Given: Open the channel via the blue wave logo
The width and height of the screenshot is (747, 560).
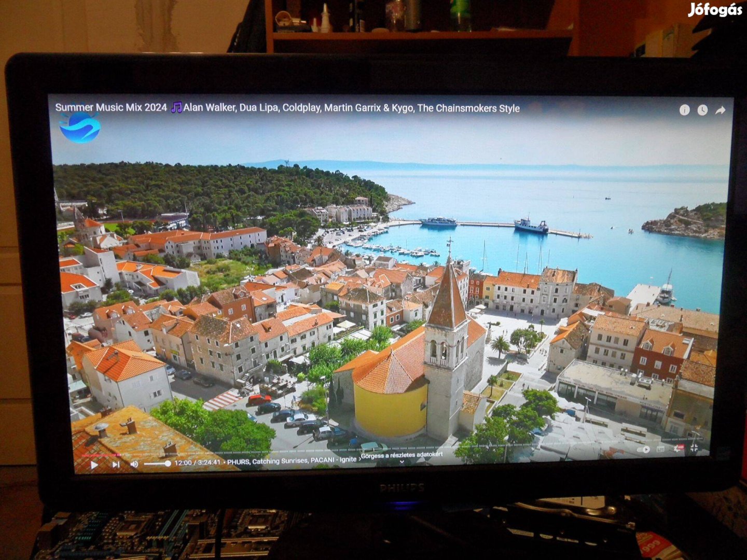Looking at the screenshot, I should tap(79, 128).
